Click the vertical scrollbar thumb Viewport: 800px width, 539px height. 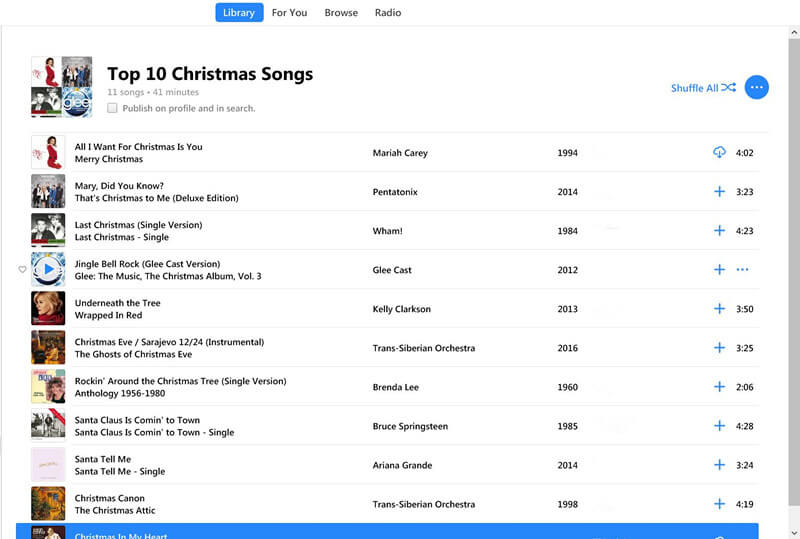tap(794, 271)
